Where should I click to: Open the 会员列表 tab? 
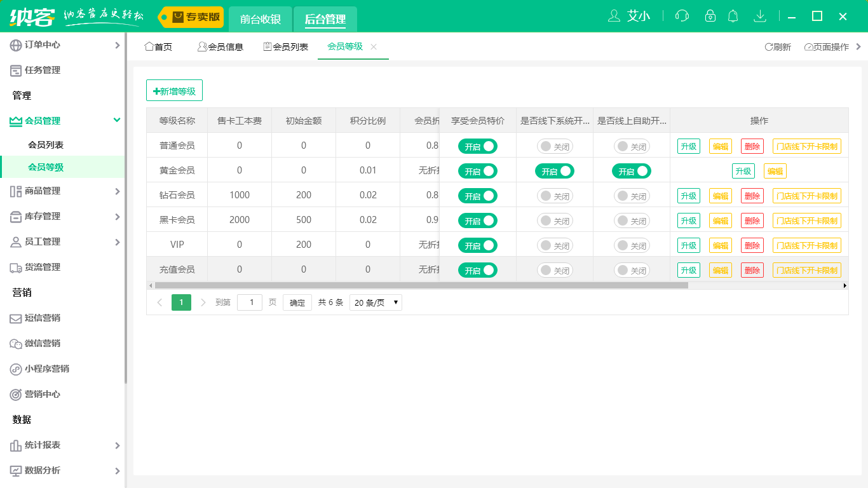point(286,47)
